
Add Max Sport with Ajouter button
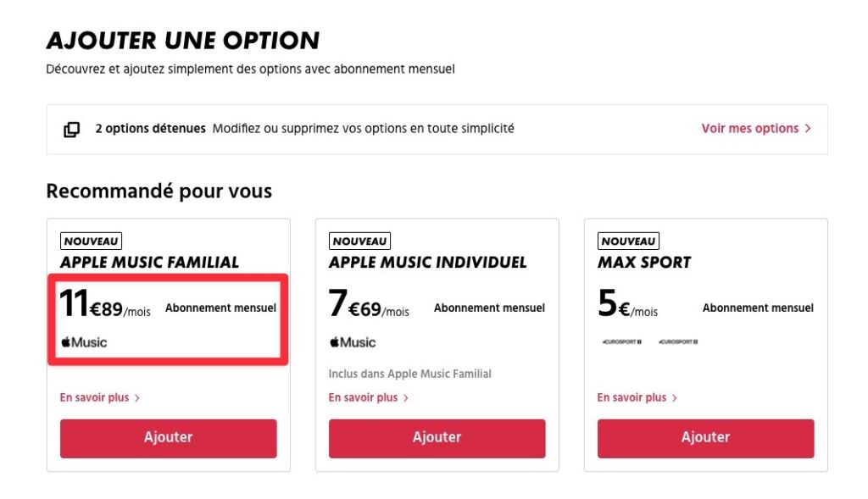click(705, 438)
